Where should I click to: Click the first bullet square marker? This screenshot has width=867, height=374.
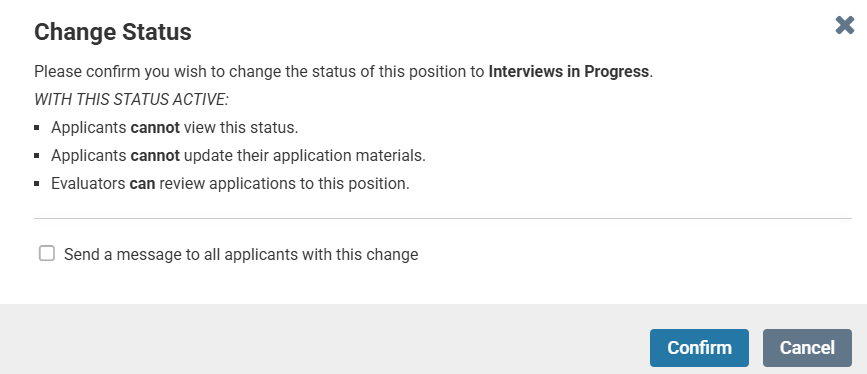(37, 128)
